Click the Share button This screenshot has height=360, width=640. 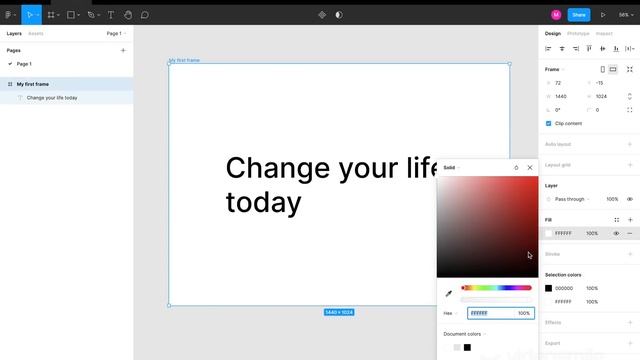point(579,15)
